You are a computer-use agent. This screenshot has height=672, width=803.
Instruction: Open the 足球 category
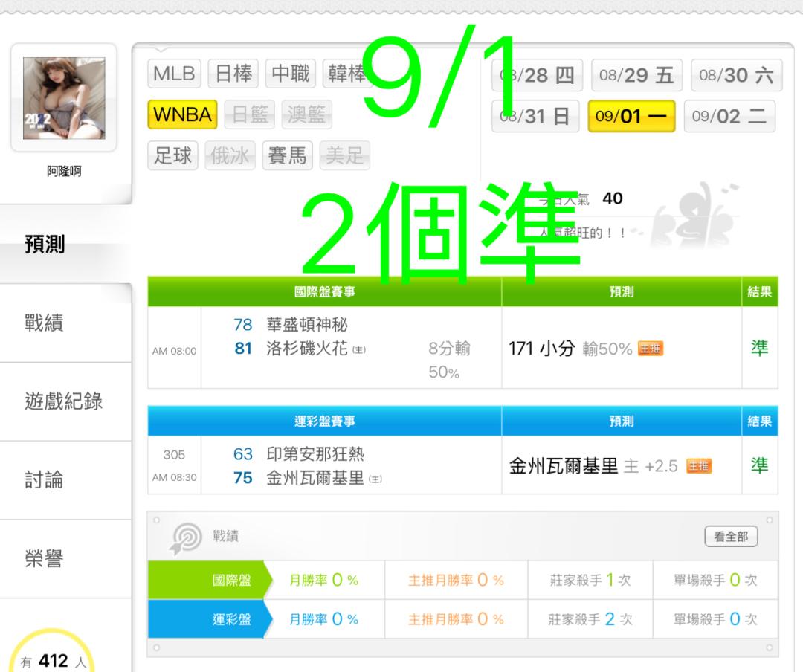click(x=172, y=155)
